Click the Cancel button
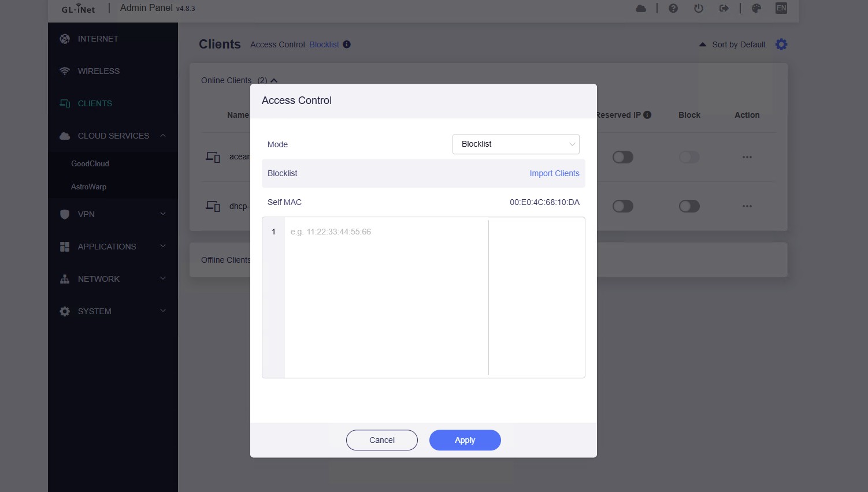The height and width of the screenshot is (492, 868). [382, 440]
